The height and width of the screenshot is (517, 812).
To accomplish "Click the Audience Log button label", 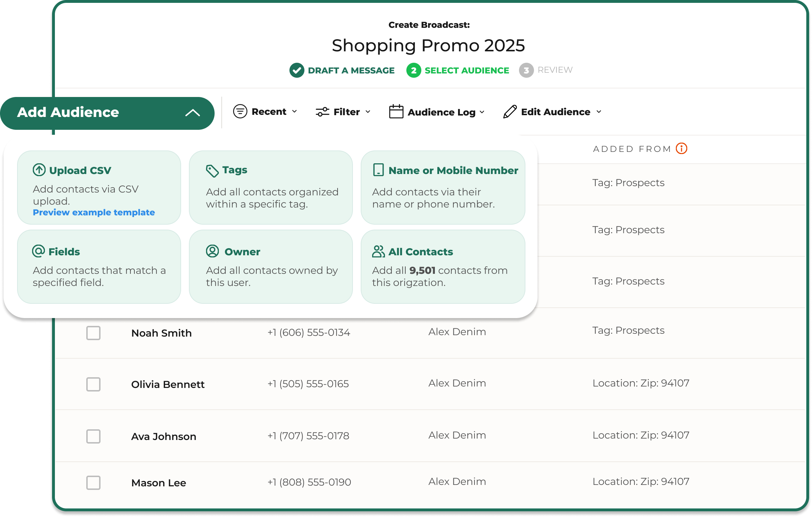I will [442, 112].
